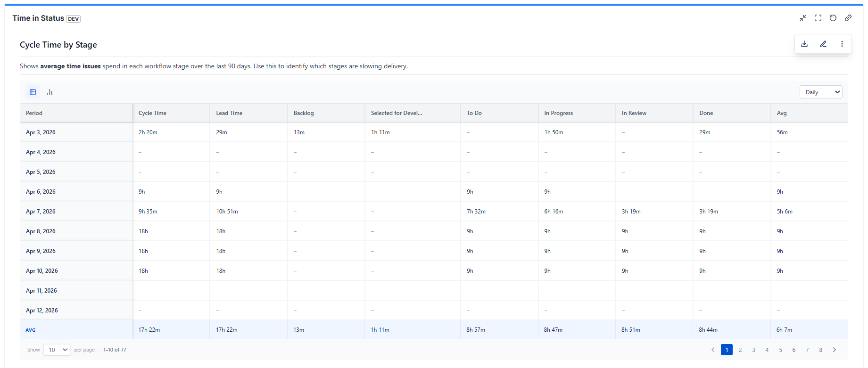Open fullscreen view icon
The image size is (868, 368).
[818, 18]
